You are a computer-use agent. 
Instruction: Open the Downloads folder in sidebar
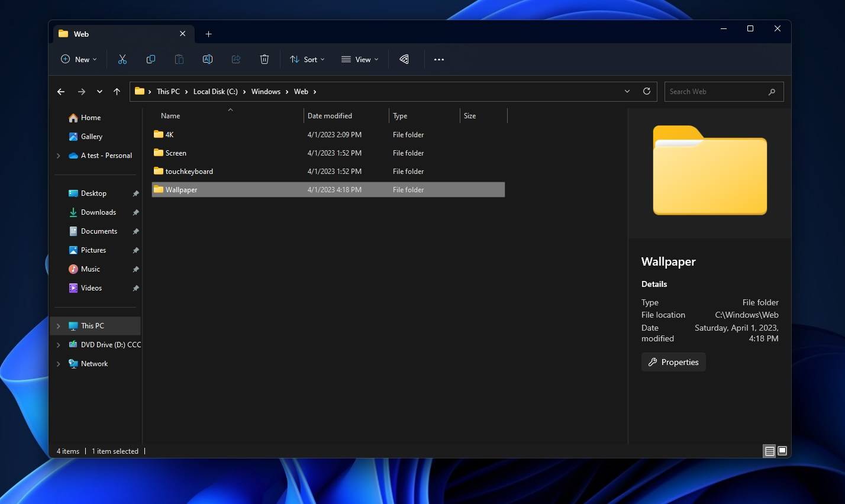click(x=98, y=212)
